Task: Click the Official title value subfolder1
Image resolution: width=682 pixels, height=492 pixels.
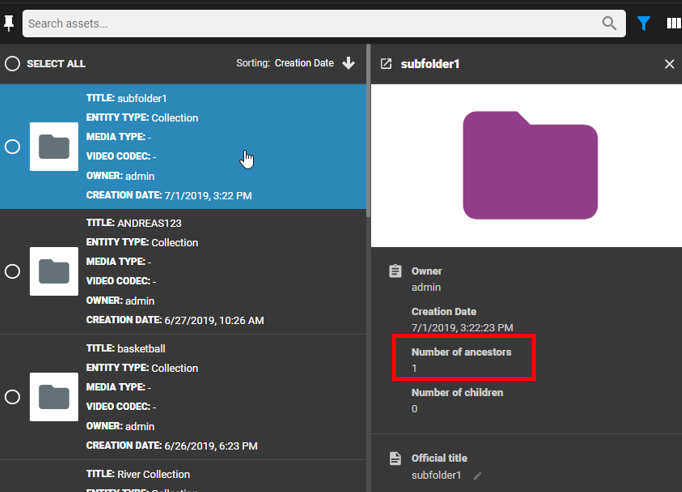Action: click(436, 475)
